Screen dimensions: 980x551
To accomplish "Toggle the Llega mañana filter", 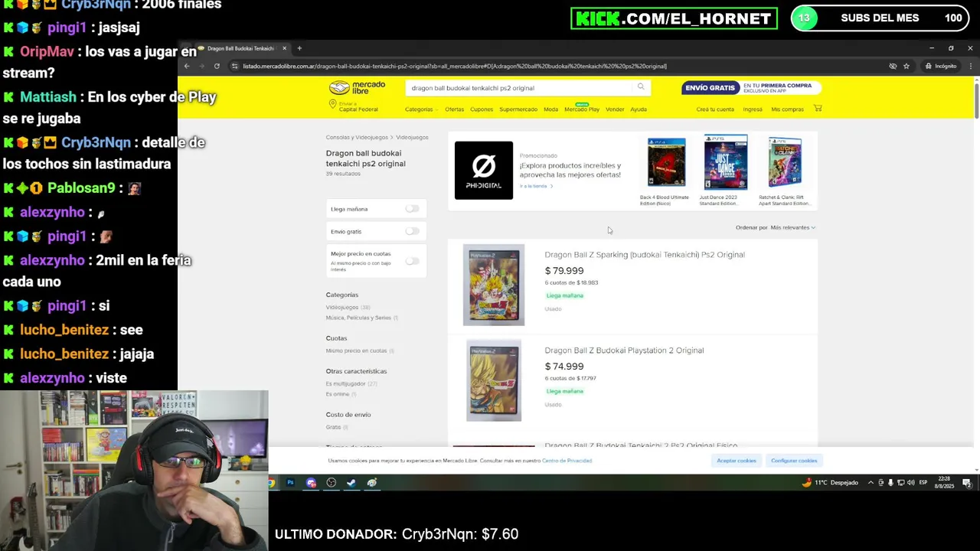I will tap(412, 208).
